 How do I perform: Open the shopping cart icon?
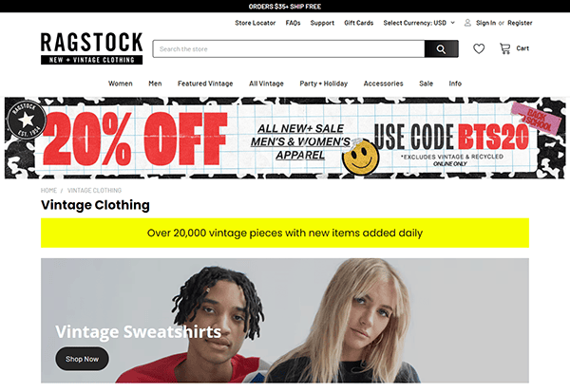pos(505,48)
